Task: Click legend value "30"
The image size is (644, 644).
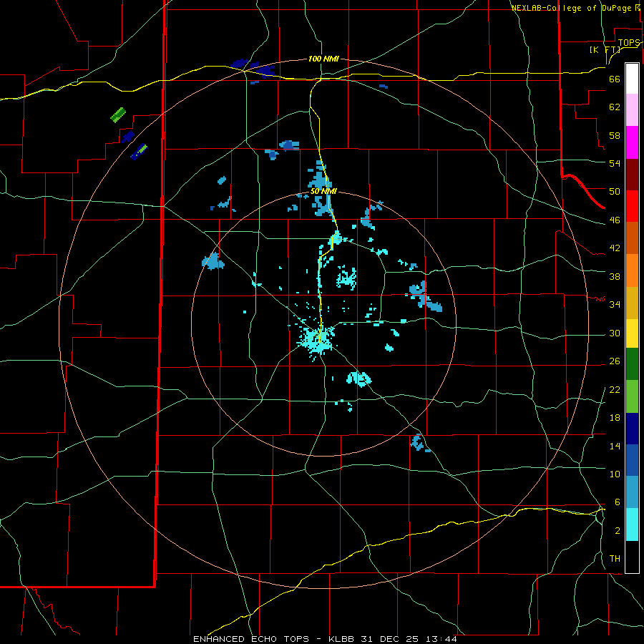Action: (615, 333)
